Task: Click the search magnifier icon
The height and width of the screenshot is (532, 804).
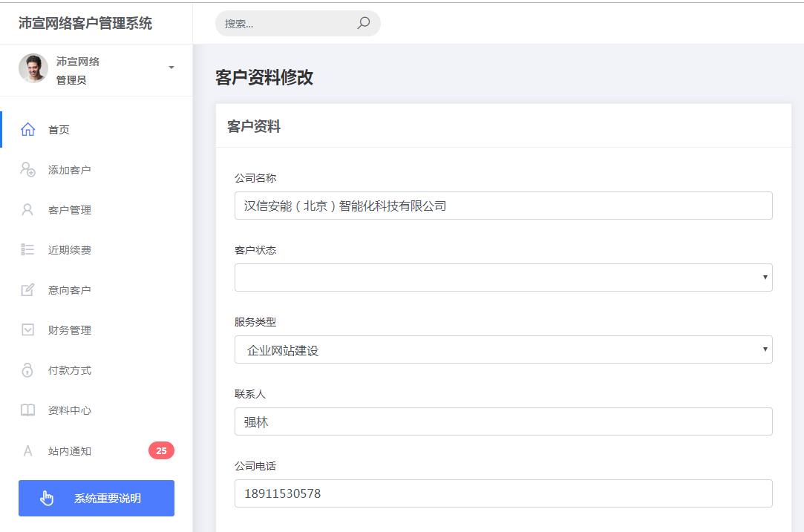Action: coord(363,23)
